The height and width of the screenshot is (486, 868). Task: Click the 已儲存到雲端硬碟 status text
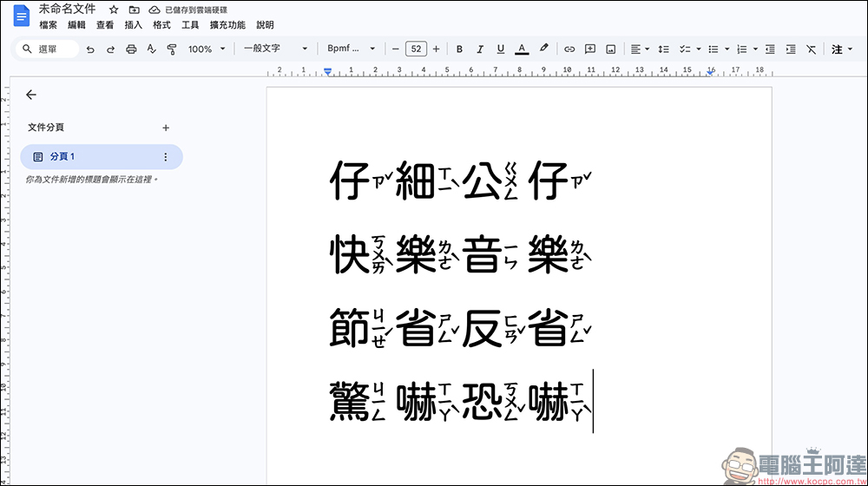196,10
